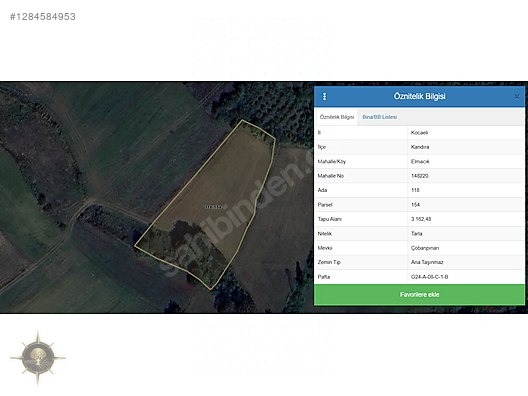This screenshot has width=528, height=396.
Task: Select the Ana Taşınmaz value in Zemin Tip row
Action: [427, 262]
